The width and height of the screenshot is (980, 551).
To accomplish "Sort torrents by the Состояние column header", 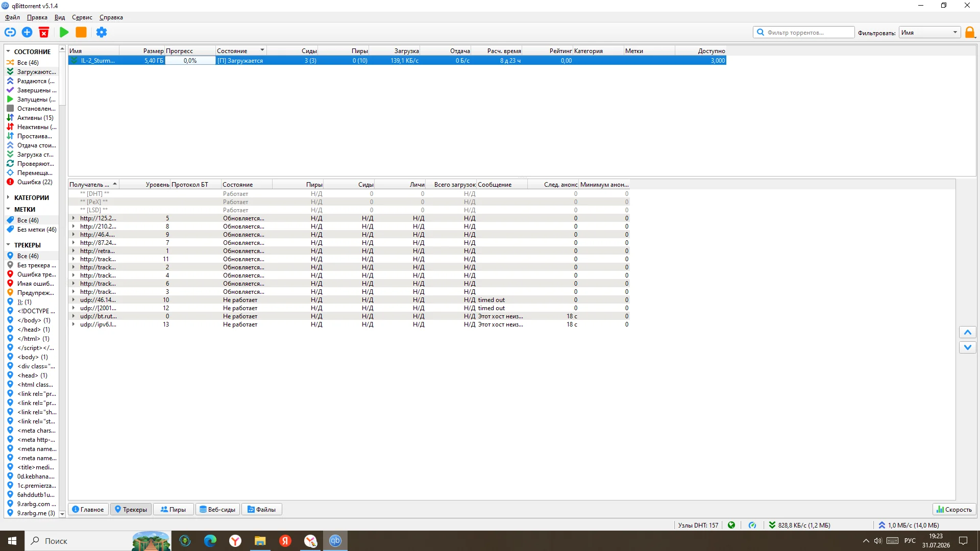I will (x=241, y=51).
